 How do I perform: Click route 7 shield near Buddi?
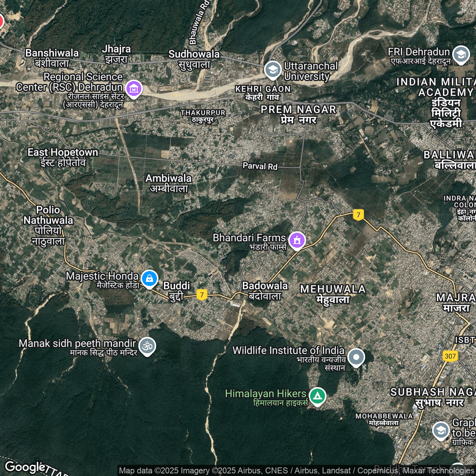pos(202,295)
